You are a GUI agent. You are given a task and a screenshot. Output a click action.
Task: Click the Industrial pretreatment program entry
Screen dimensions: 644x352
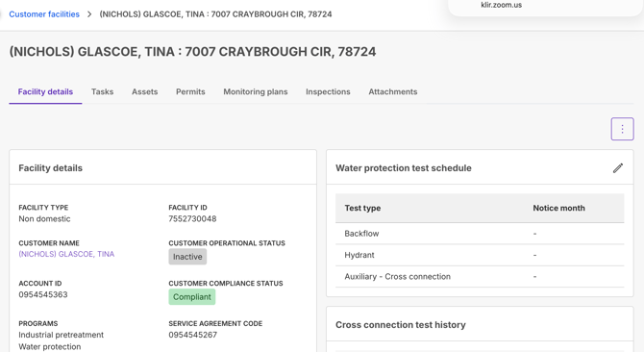pos(62,335)
